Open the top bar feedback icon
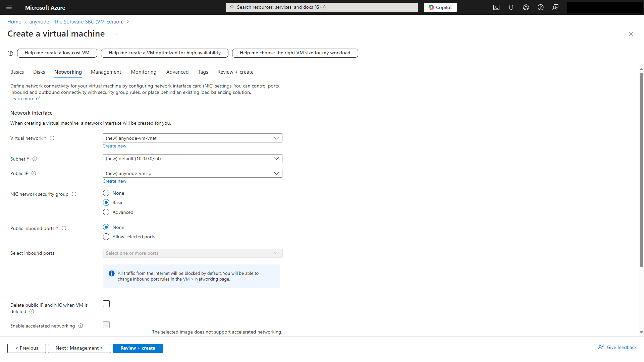Screen dimensions: 644x362 (555, 7)
